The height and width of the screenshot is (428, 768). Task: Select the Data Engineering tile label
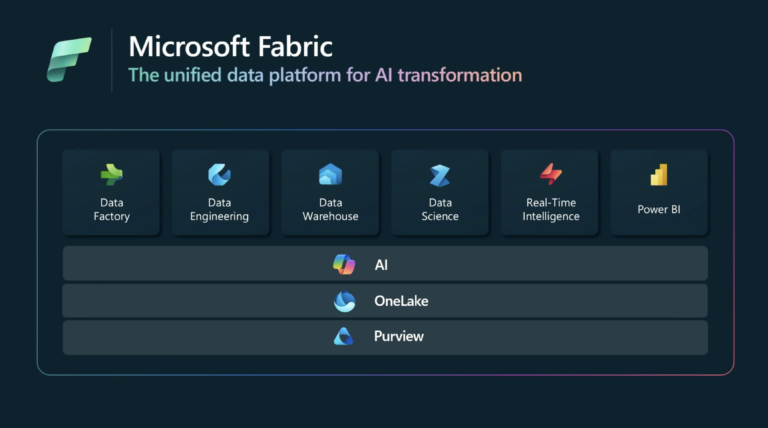coord(220,209)
